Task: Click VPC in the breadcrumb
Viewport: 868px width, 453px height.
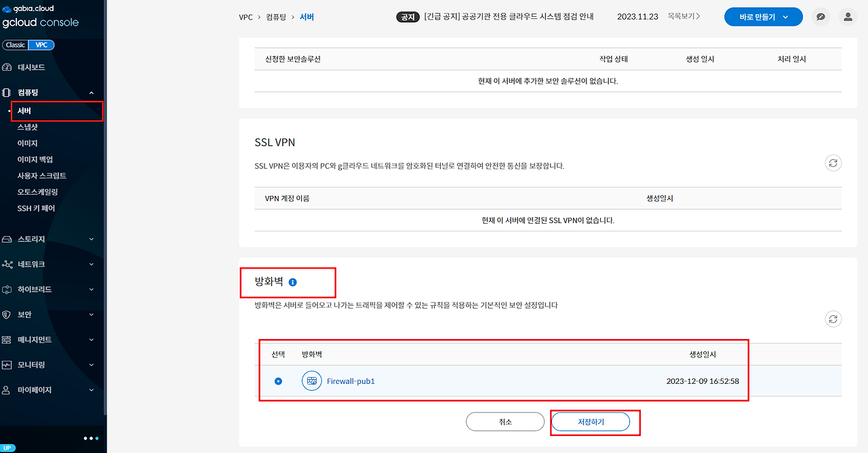Action: [x=246, y=17]
